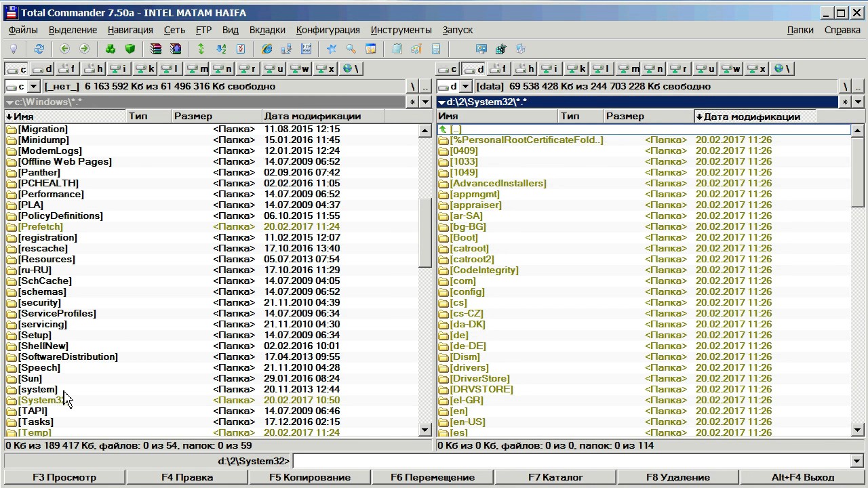Click the green chip-and-tools toolbar icon
Viewport: 868px width, 488px height.
point(501,49)
